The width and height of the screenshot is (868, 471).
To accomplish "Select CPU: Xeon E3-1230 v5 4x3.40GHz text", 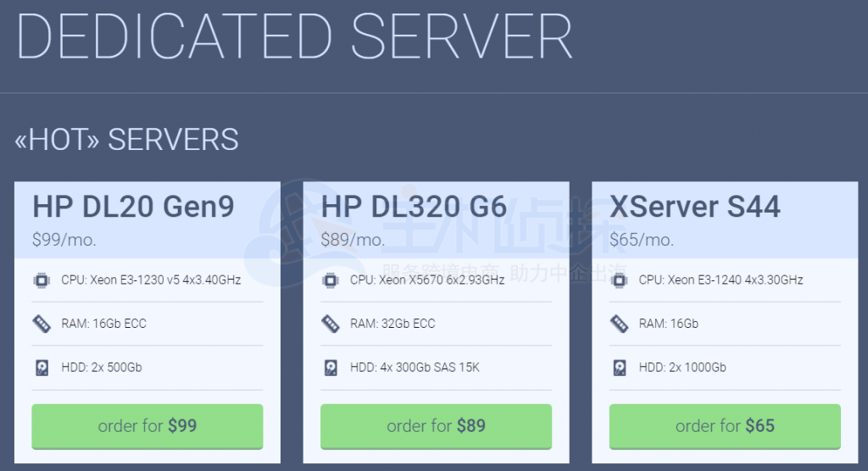I will (151, 280).
